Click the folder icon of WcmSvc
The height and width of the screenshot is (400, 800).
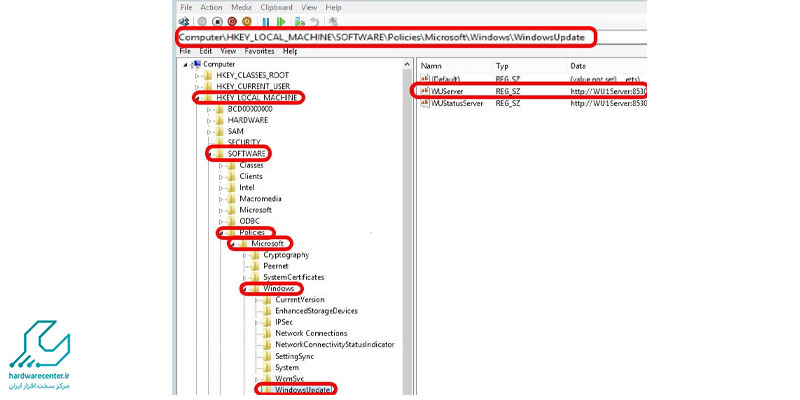pyautogui.click(x=267, y=379)
